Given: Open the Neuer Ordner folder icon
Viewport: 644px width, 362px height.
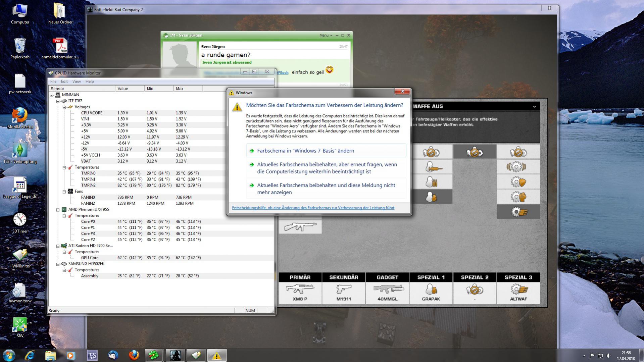Looking at the screenshot, I should (60, 14).
